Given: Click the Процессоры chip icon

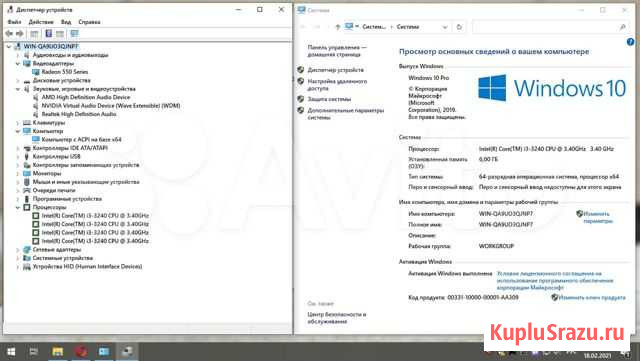Looking at the screenshot, I should [27, 207].
